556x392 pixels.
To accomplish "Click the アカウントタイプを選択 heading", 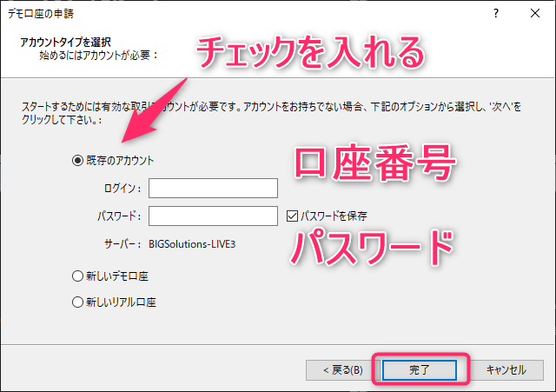I will pyautogui.click(x=66, y=43).
